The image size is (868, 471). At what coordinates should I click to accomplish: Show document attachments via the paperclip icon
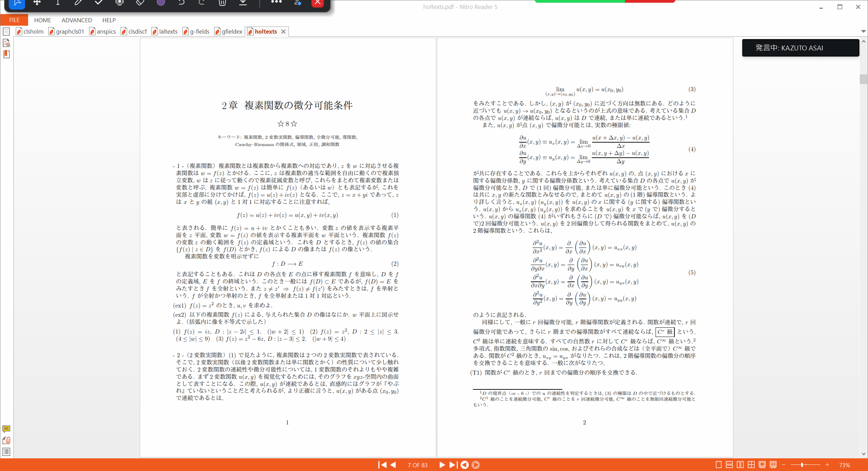pyautogui.click(x=6, y=440)
